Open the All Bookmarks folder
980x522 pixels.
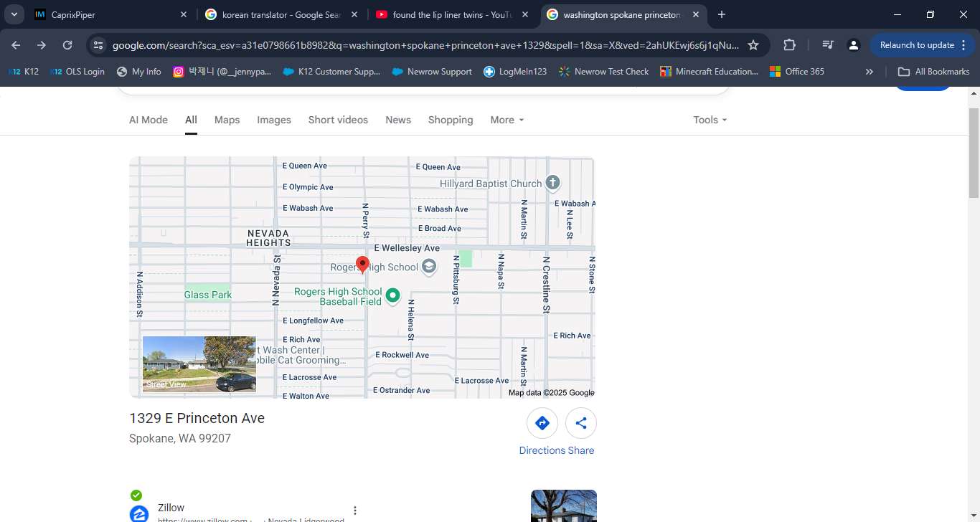tap(933, 72)
